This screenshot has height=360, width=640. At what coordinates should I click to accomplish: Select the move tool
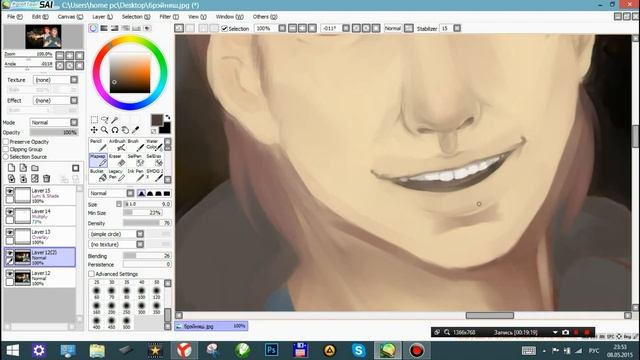coord(94,130)
